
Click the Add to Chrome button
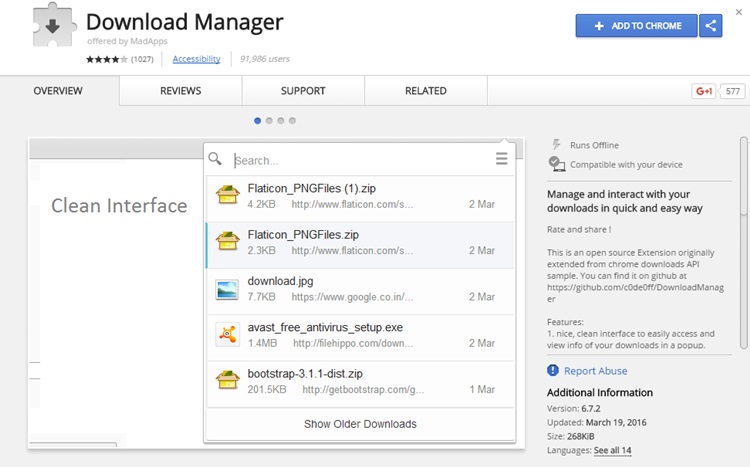pyautogui.click(x=636, y=25)
